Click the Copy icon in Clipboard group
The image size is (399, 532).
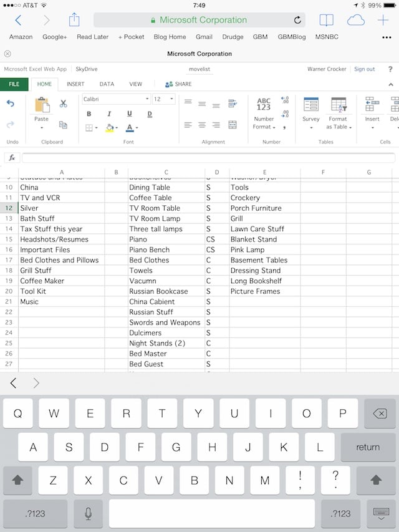[63, 125]
